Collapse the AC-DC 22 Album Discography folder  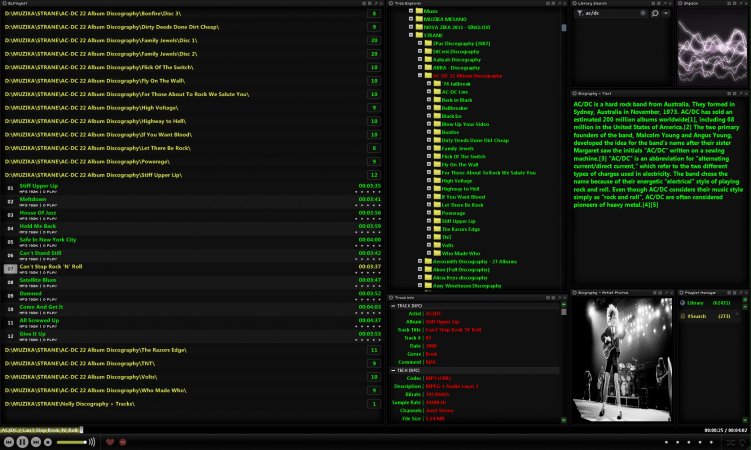pos(420,76)
